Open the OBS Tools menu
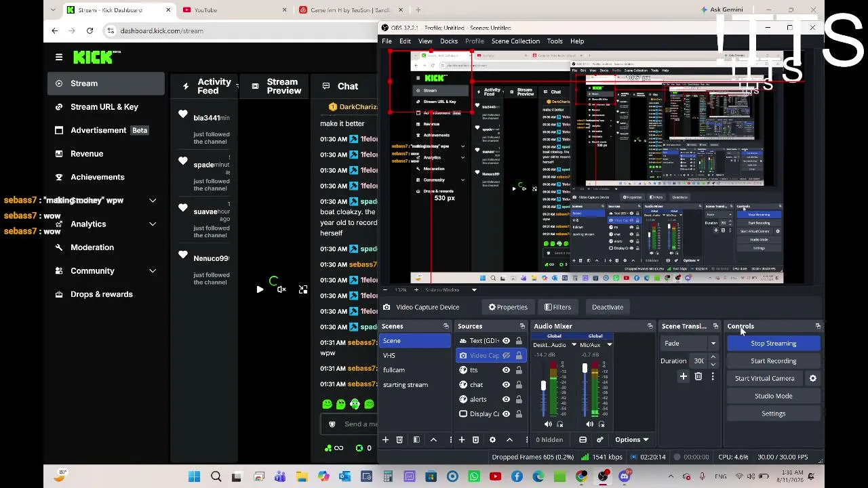 pyautogui.click(x=555, y=41)
